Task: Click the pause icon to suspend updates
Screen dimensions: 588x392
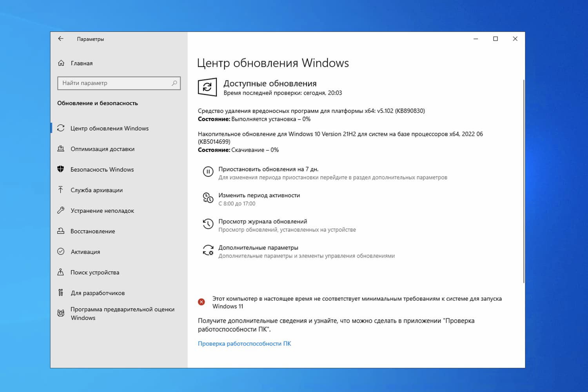Action: (208, 172)
